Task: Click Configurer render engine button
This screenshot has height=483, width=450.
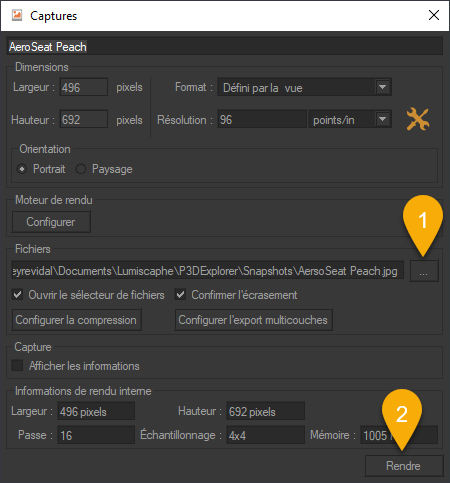Action: click(x=51, y=222)
